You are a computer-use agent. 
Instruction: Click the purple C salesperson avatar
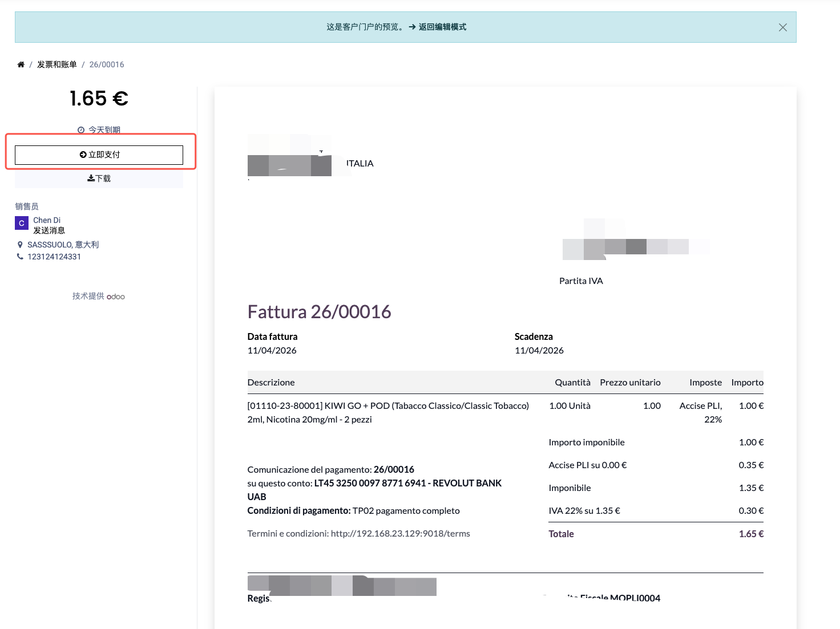pyautogui.click(x=22, y=223)
